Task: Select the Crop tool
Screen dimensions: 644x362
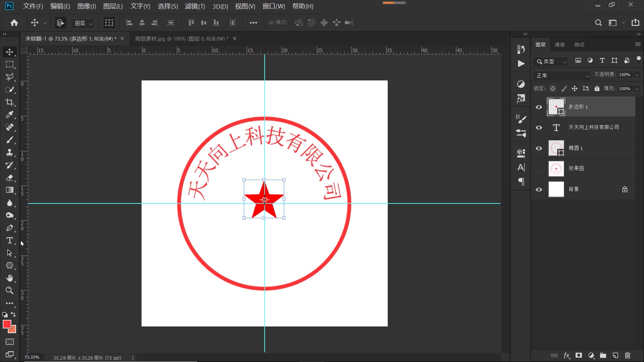Action: pos(10,102)
